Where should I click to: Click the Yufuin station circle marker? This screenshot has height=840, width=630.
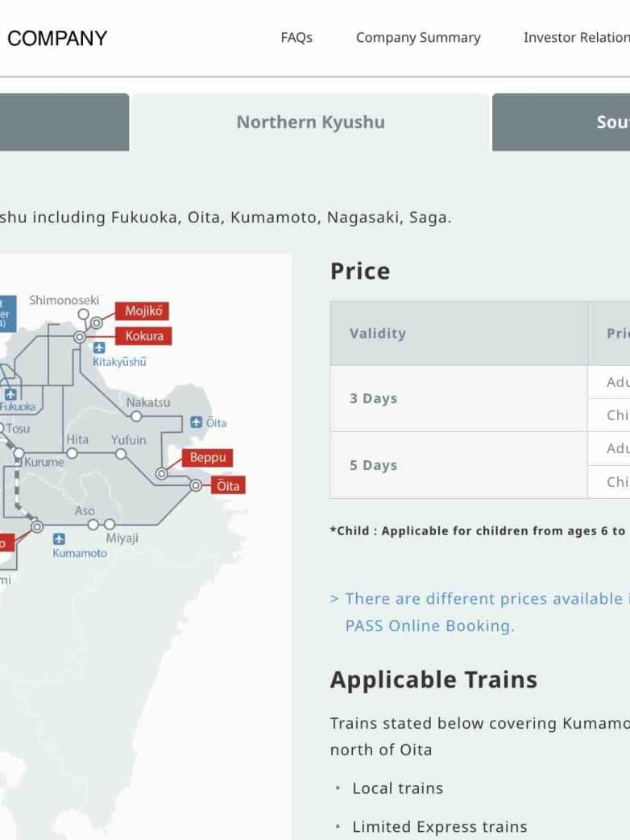click(121, 454)
